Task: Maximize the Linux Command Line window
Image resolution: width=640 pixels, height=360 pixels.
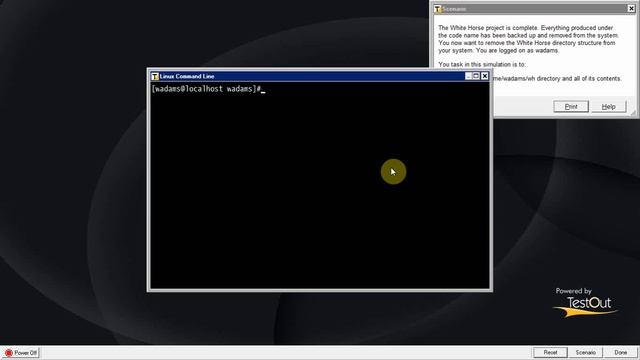Action: [x=476, y=76]
